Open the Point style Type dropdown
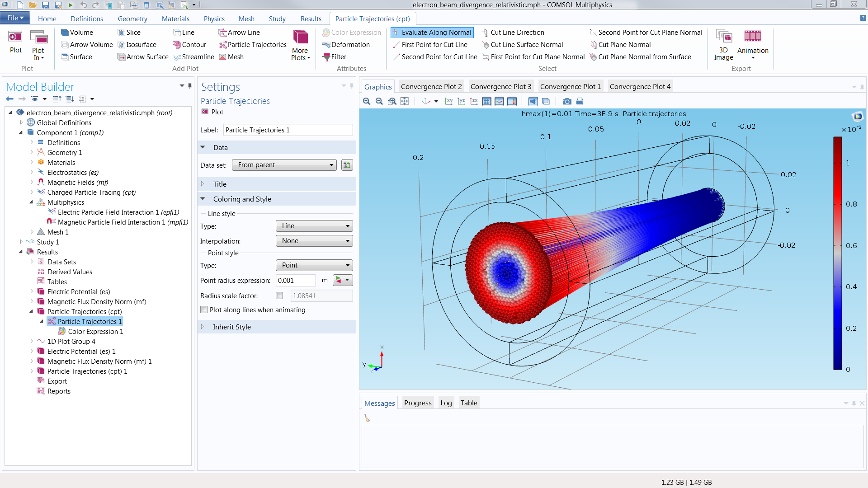 [314, 265]
